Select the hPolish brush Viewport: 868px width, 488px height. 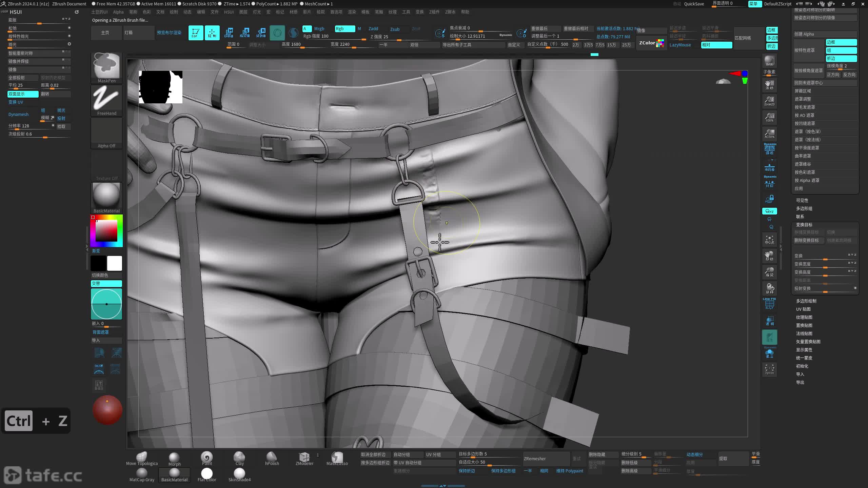coord(272,459)
